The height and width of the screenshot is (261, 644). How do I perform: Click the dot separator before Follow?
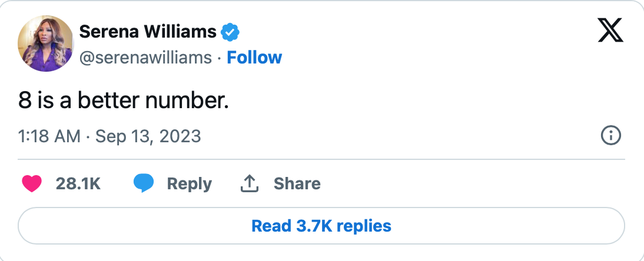[x=219, y=58]
